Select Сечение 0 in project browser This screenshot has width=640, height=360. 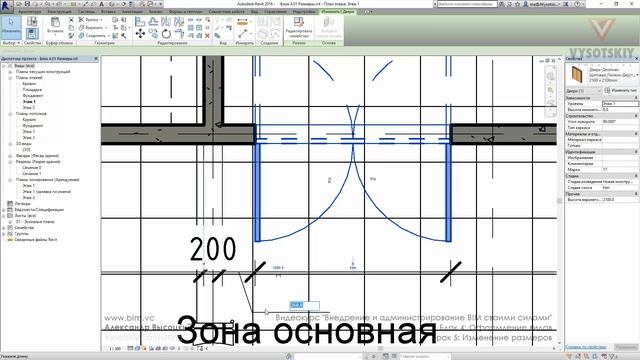[32, 168]
